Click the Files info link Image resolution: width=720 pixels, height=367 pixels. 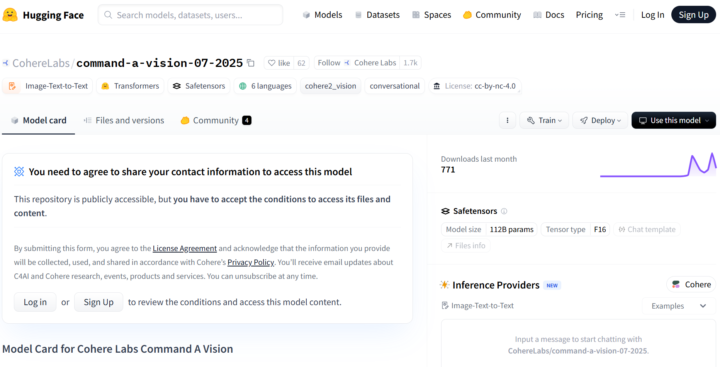[x=466, y=246]
